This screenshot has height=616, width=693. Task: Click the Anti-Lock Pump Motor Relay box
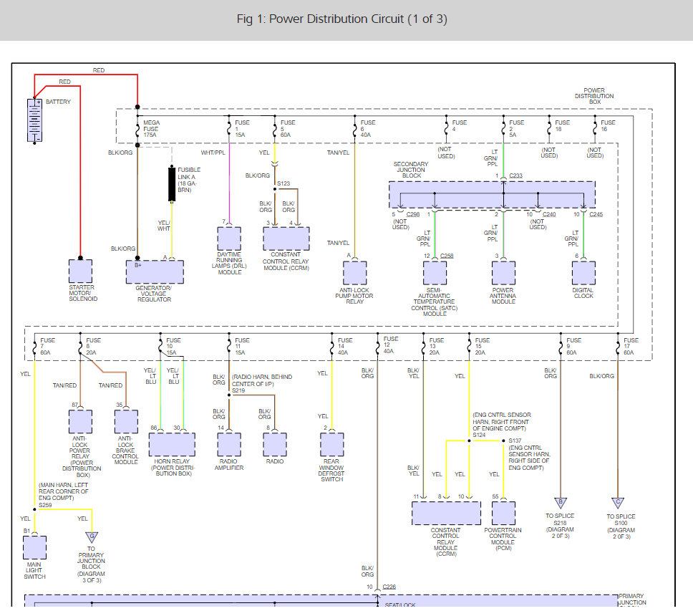355,273
